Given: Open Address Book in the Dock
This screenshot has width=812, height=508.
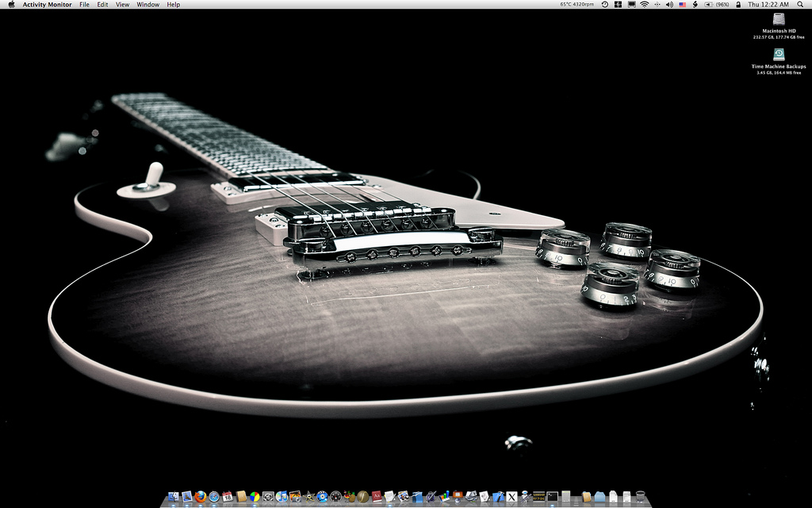Looking at the screenshot, I should (x=241, y=497).
